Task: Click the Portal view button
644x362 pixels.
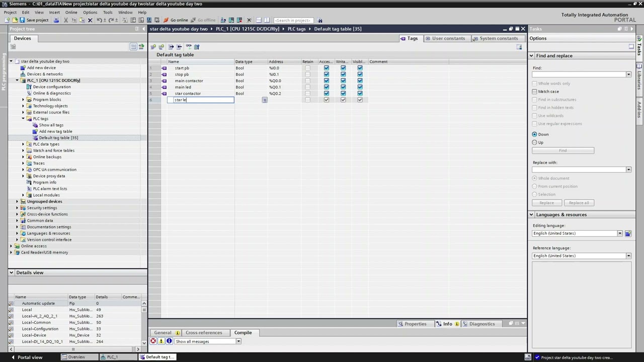Action: (27, 357)
